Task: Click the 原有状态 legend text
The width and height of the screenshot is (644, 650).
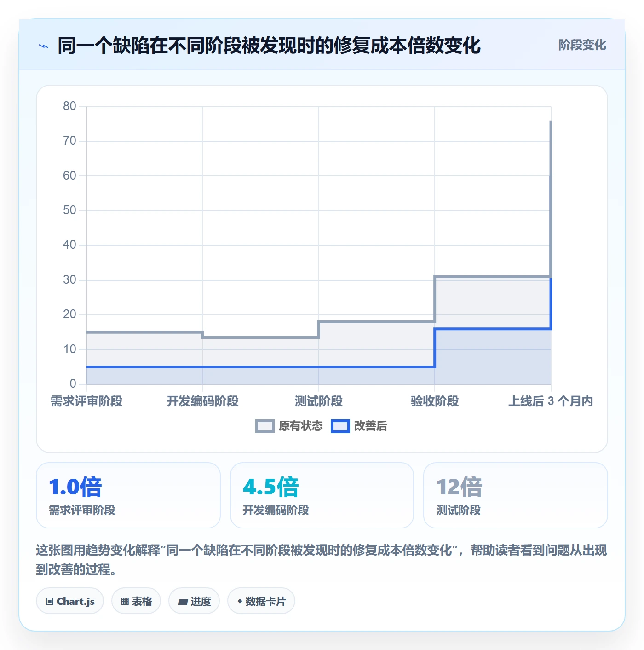Action: (301, 426)
